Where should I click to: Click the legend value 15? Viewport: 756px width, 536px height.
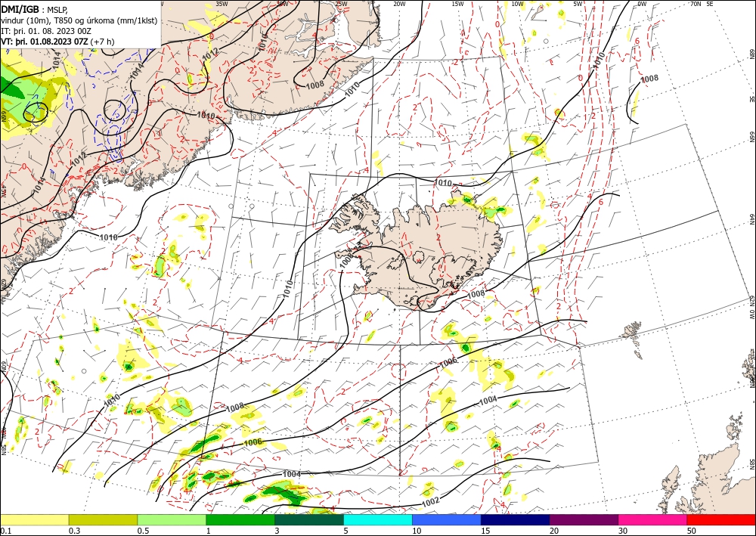(x=485, y=531)
